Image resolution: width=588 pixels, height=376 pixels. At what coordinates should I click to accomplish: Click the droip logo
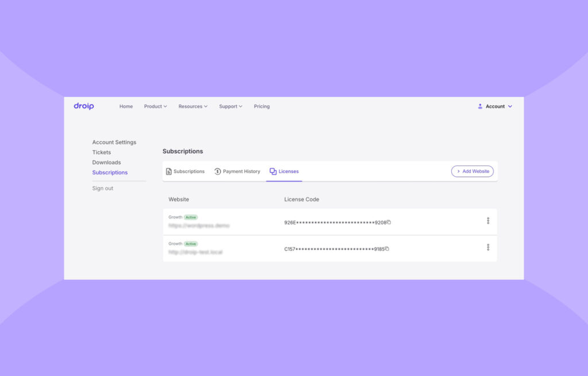[84, 106]
